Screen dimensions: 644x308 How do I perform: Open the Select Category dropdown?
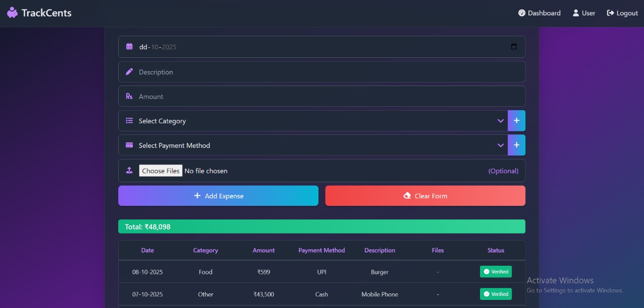click(501, 121)
